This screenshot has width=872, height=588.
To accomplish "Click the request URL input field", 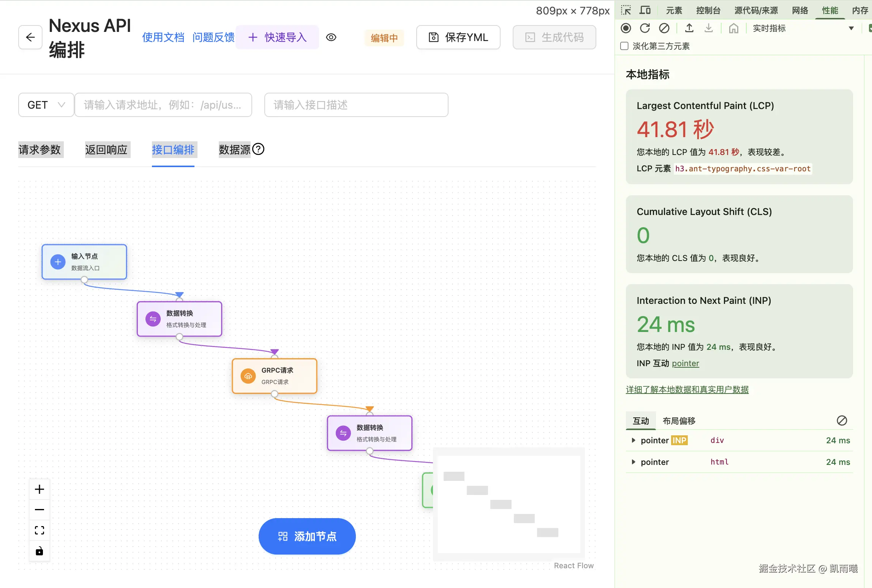I will click(x=163, y=105).
